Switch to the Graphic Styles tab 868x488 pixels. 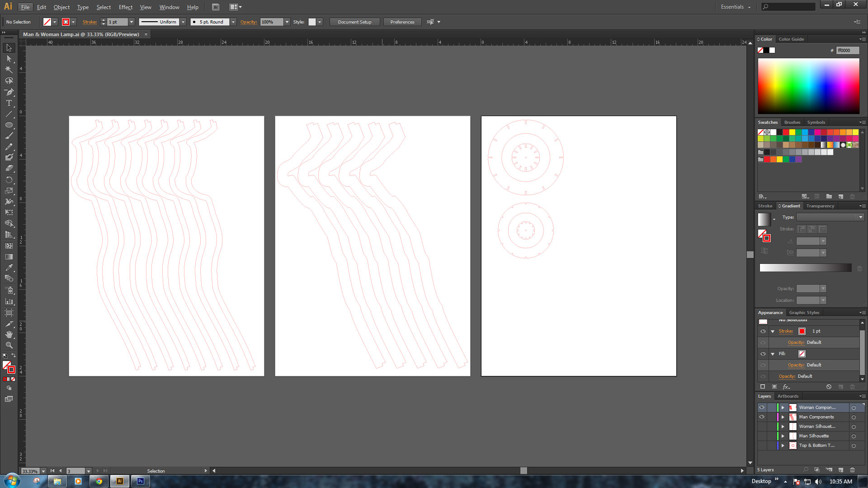tap(804, 313)
